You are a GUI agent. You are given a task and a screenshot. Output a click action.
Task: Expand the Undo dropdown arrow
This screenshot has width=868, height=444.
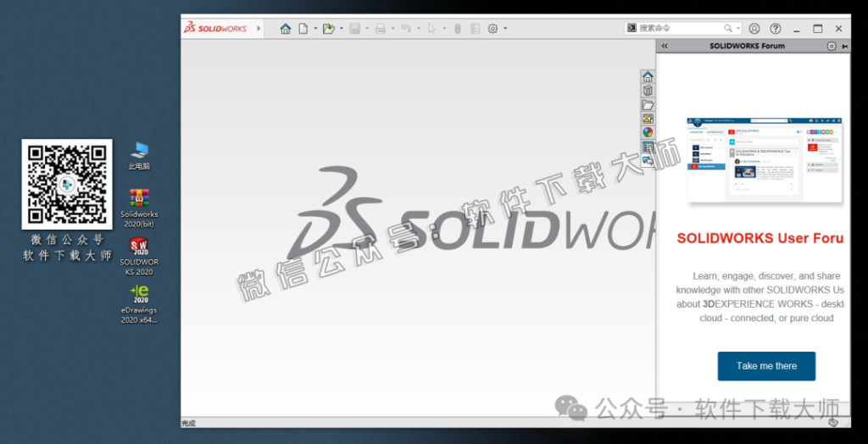[x=419, y=29]
